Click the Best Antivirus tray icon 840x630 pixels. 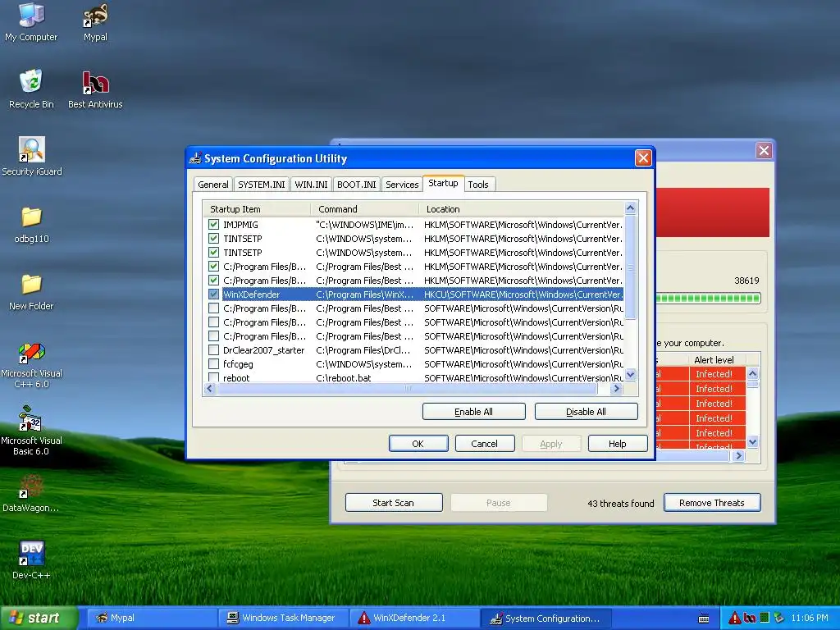coord(750,618)
